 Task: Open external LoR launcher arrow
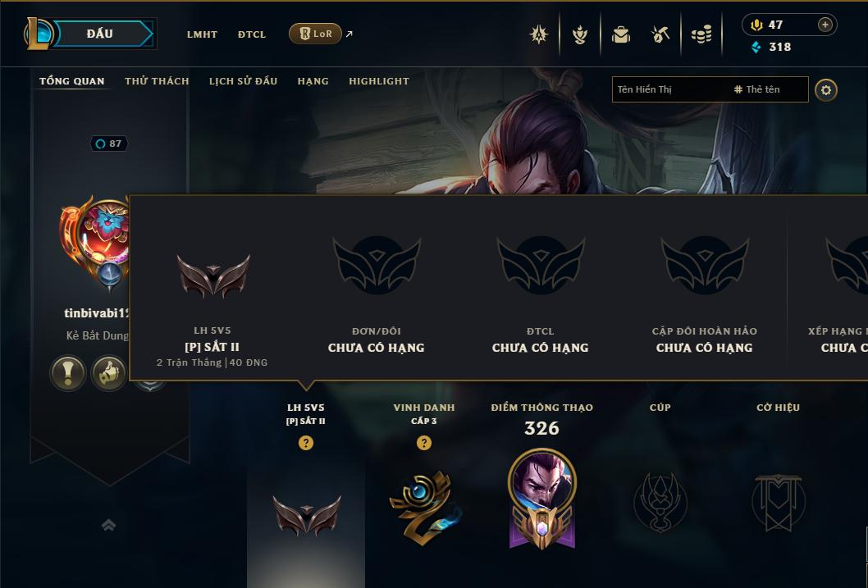[x=349, y=34]
